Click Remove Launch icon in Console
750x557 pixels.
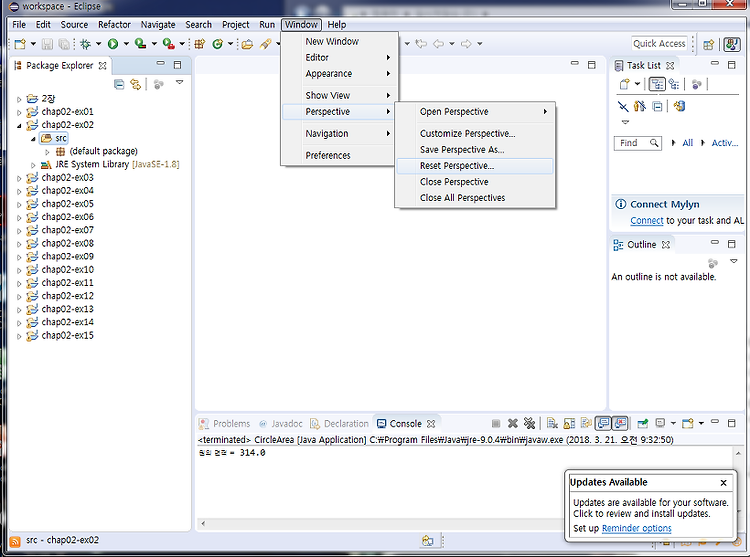(x=513, y=423)
